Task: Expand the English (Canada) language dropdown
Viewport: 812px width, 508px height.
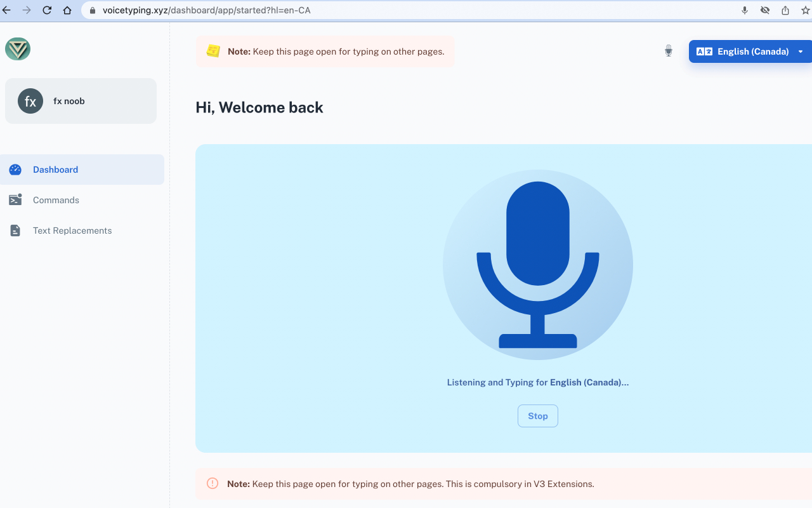Action: (x=801, y=51)
